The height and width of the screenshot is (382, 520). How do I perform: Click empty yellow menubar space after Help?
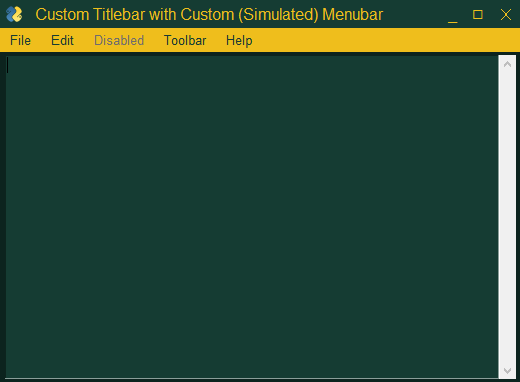pyautogui.click(x=383, y=41)
